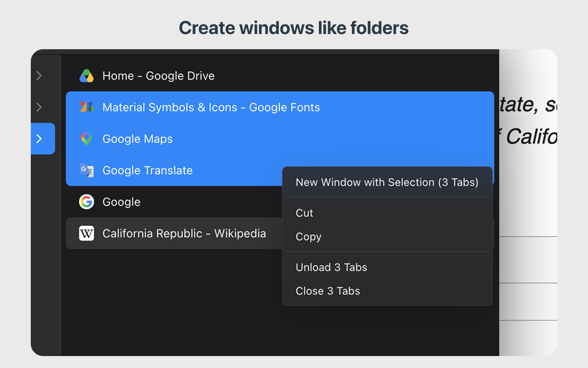Open the Home - Google Drive tab

(x=280, y=76)
